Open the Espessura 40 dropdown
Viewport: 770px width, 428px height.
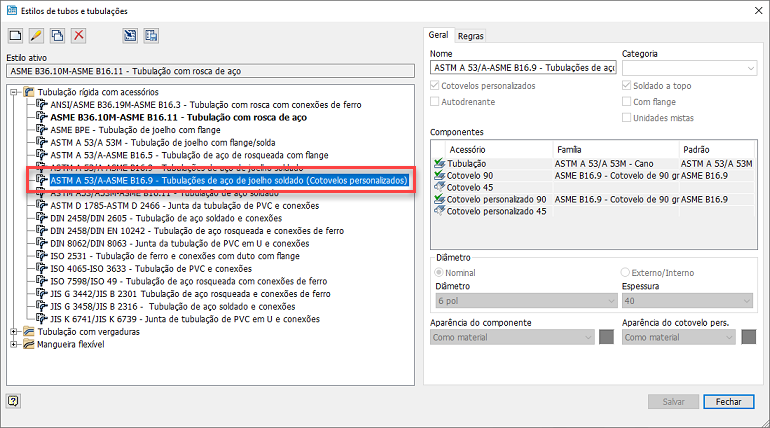(x=687, y=301)
